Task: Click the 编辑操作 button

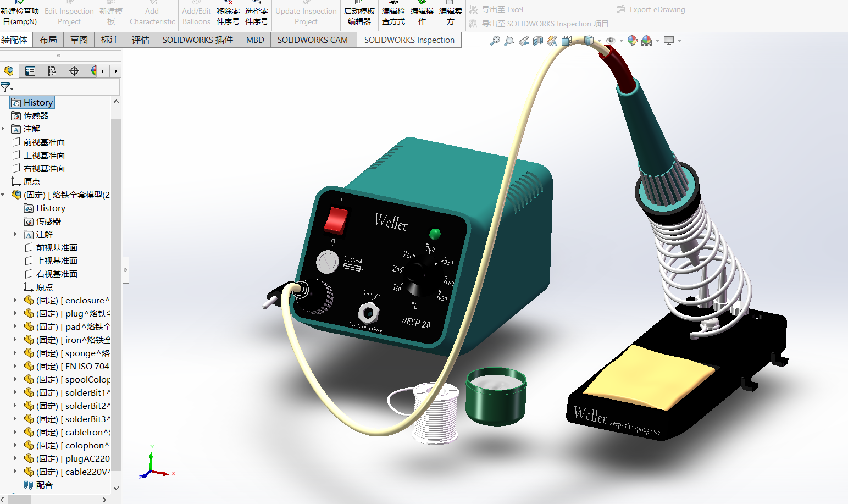Action: pyautogui.click(x=422, y=13)
